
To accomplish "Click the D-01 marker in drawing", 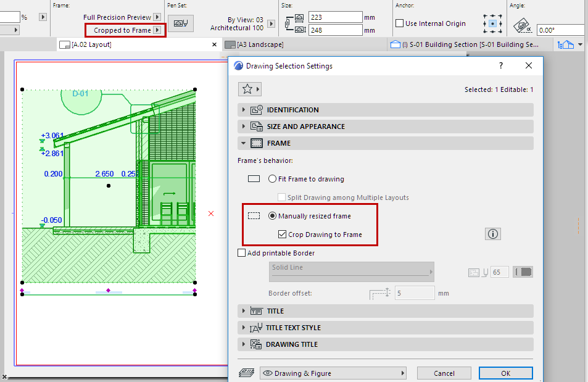I will (x=80, y=94).
